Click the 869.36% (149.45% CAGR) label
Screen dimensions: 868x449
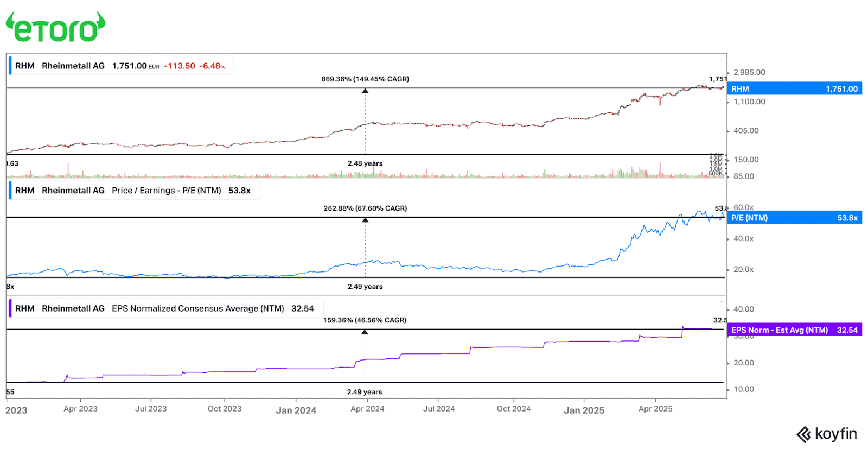365,79
